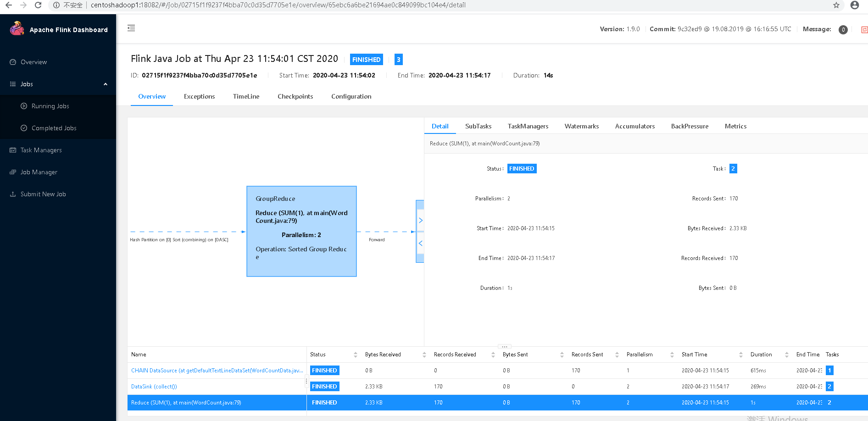Collapse the Jobs submenu arrow
This screenshot has height=421, width=868.
(x=106, y=84)
